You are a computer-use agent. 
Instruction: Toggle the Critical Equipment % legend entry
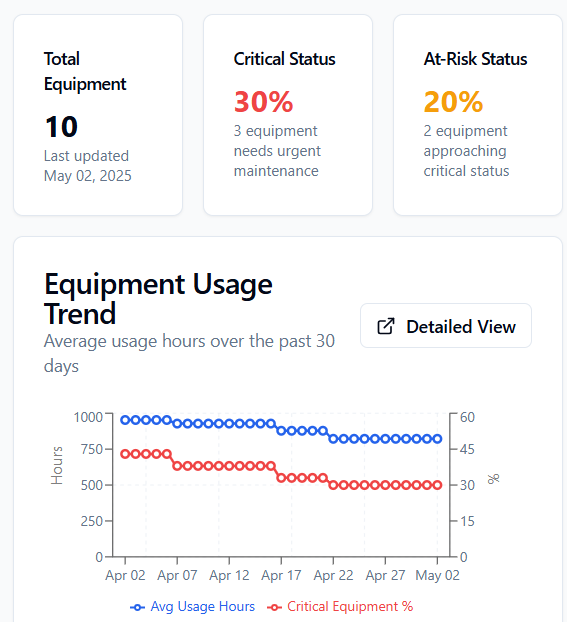point(340,607)
